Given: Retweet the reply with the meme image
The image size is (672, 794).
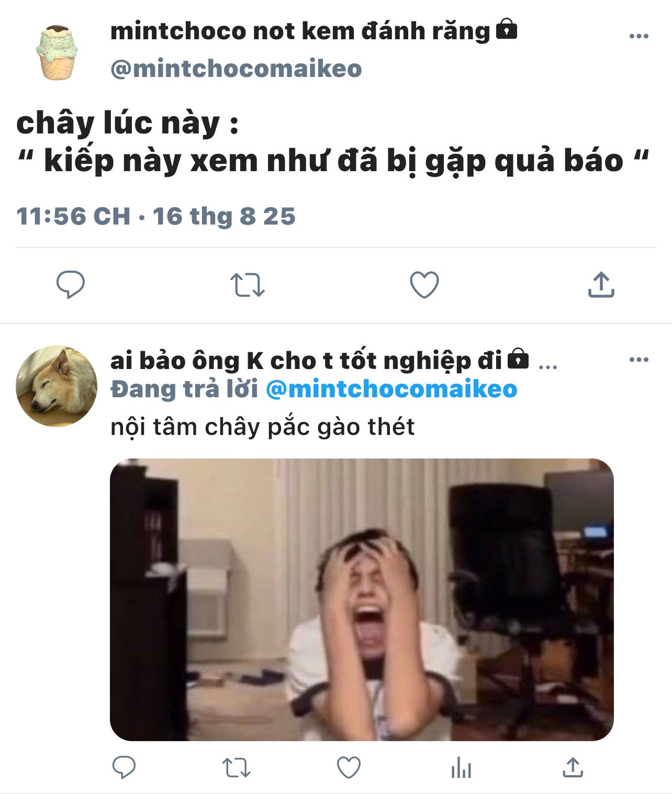Looking at the screenshot, I should [x=237, y=768].
